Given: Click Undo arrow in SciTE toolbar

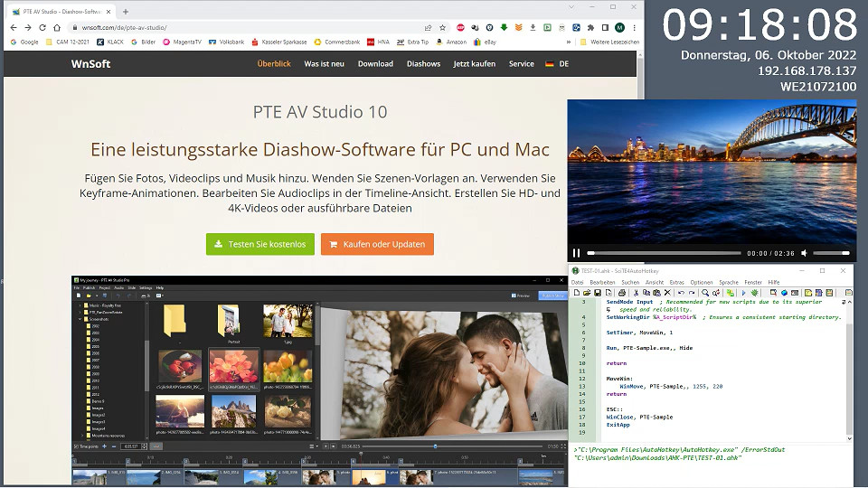Looking at the screenshot, I should [682, 293].
